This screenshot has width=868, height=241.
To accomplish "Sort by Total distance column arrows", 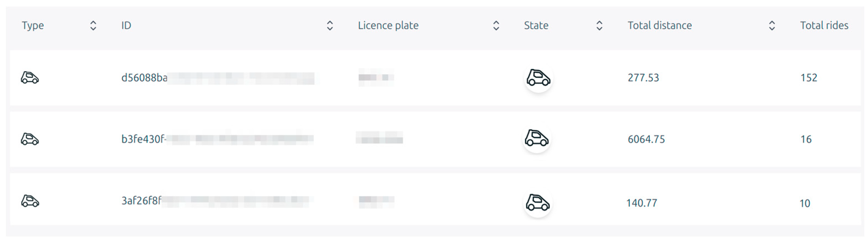I will point(772,26).
